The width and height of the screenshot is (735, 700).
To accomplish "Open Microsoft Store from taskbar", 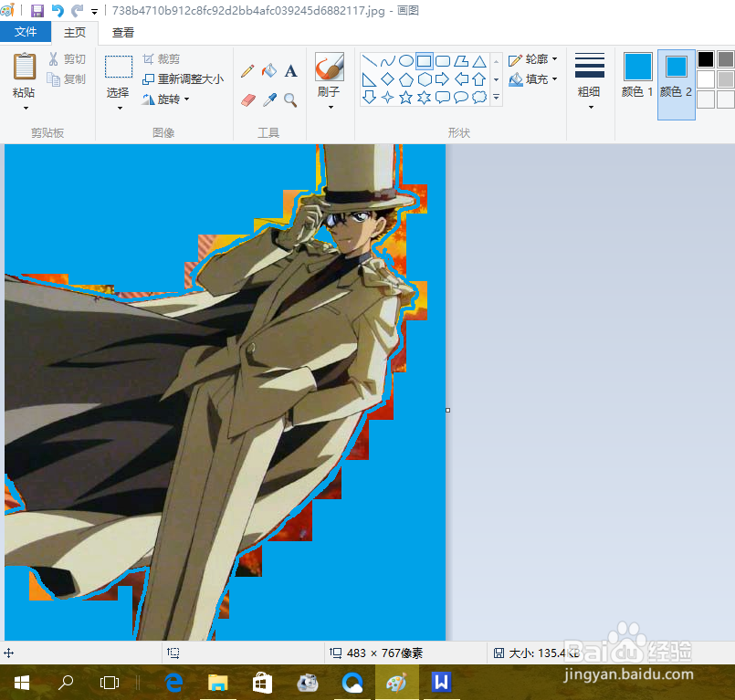I will click(x=263, y=682).
